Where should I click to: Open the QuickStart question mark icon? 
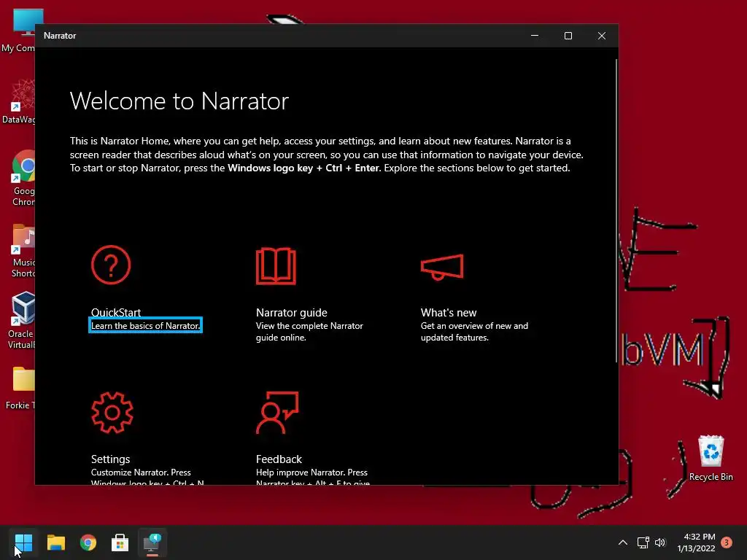(111, 265)
